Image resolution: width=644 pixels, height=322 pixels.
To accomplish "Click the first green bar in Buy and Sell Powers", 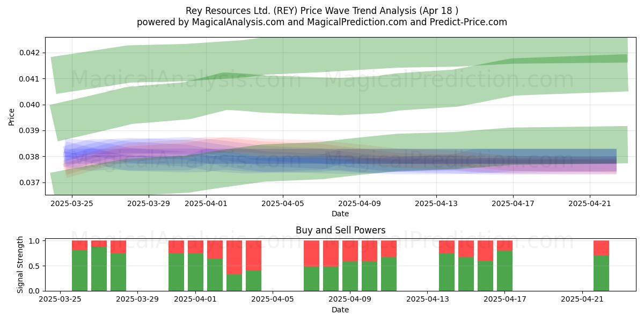I will pyautogui.click(x=79, y=270).
